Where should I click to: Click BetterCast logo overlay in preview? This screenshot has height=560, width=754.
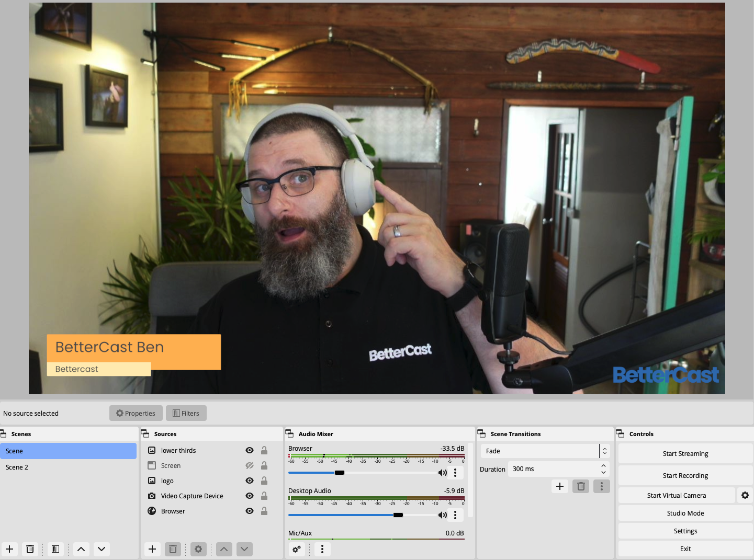pyautogui.click(x=666, y=375)
